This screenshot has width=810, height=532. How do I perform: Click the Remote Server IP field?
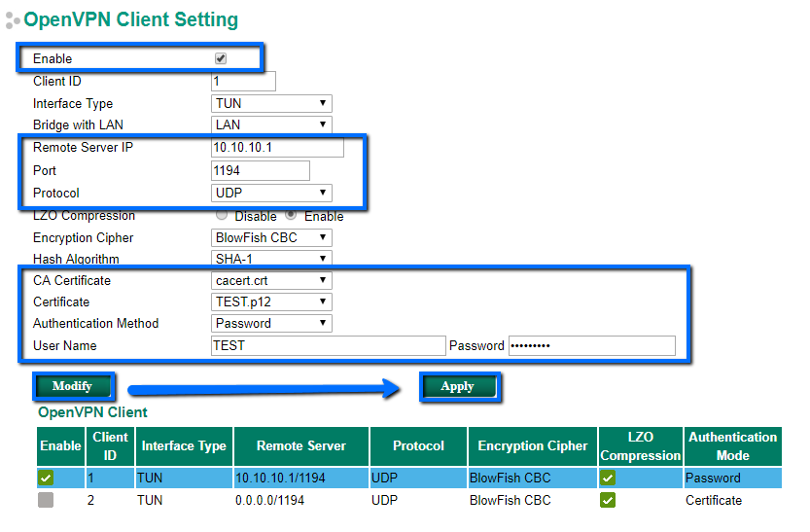(x=277, y=148)
